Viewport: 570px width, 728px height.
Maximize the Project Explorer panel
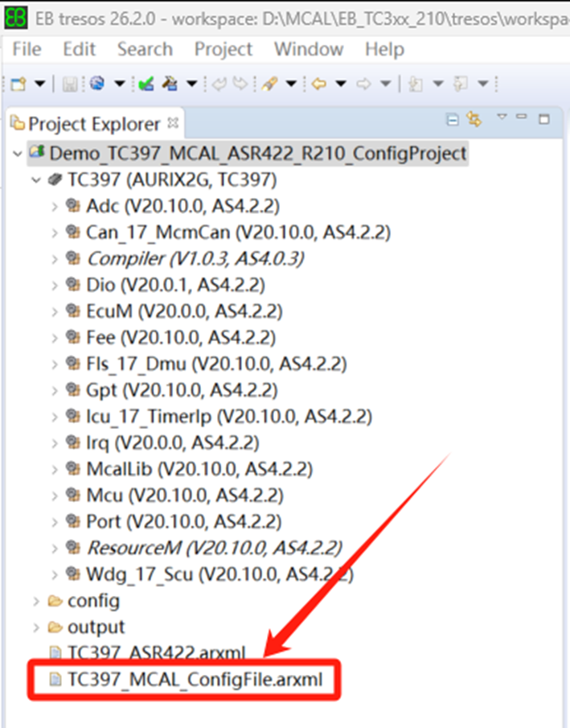coord(544,119)
